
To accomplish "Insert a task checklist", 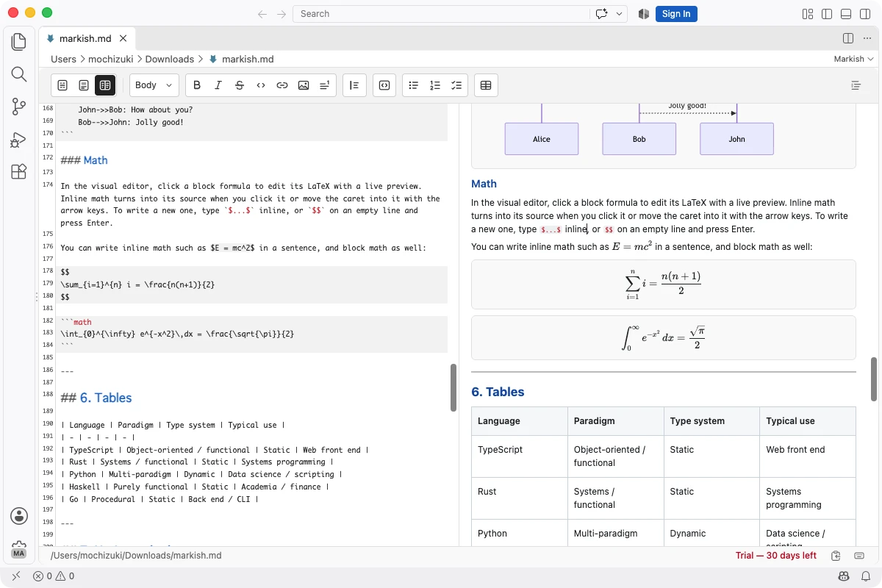I will pos(456,85).
